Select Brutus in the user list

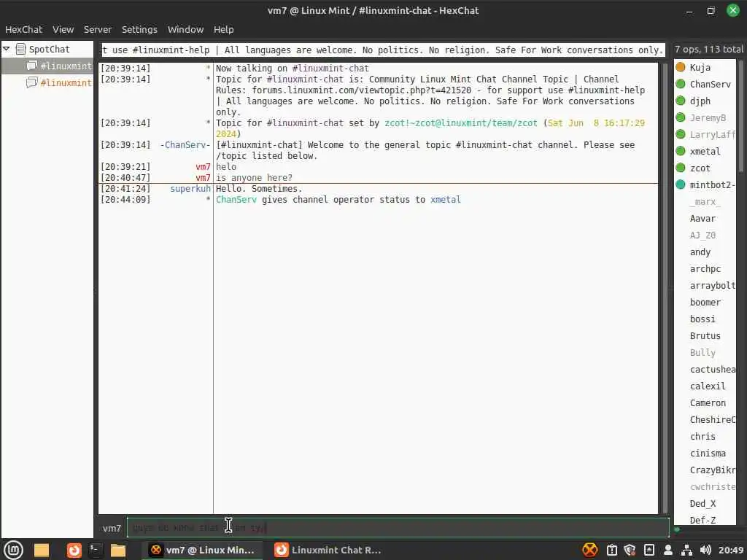pos(705,335)
